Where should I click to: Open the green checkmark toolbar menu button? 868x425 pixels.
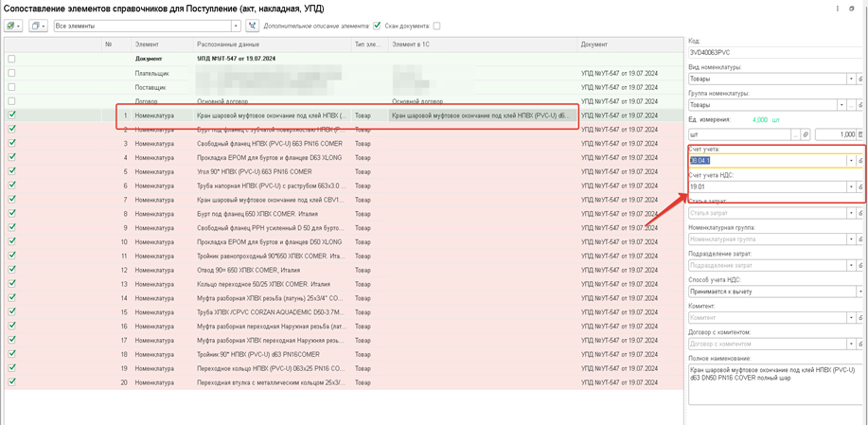pos(12,26)
